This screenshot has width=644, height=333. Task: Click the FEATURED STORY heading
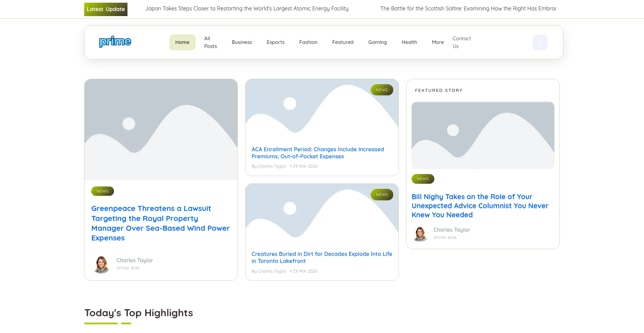(x=439, y=91)
